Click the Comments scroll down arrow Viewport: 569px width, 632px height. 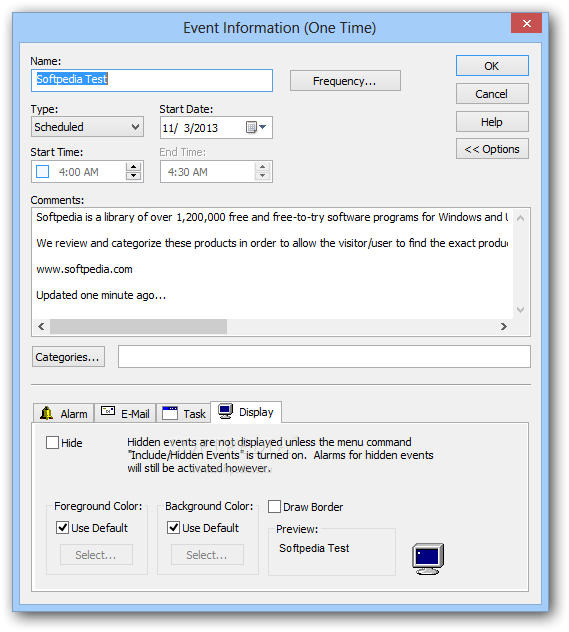[521, 310]
